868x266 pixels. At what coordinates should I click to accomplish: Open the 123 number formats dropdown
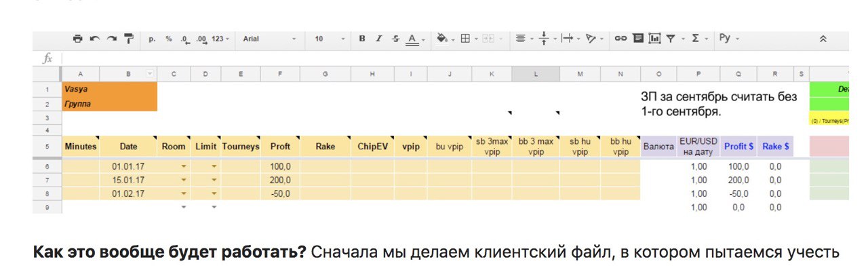coord(220,39)
